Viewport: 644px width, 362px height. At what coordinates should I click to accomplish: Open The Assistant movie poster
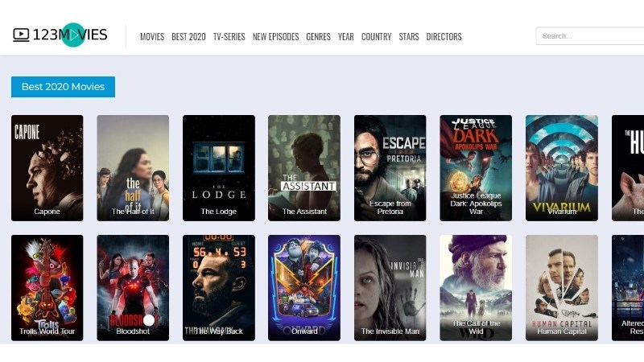click(x=304, y=168)
